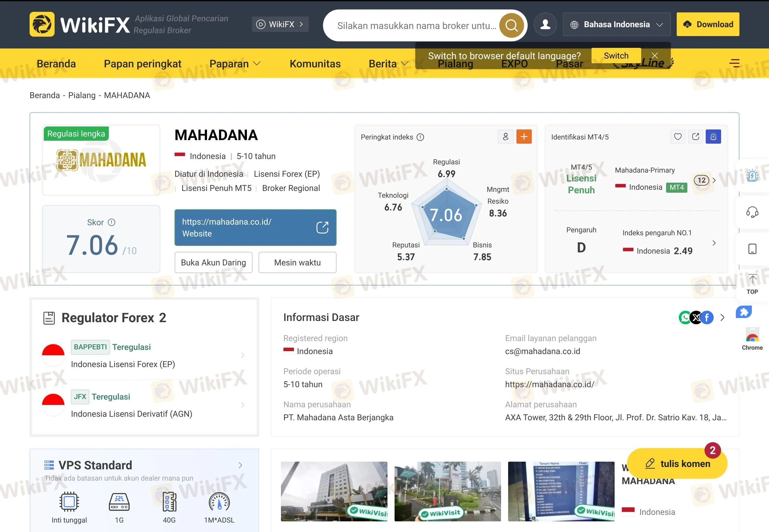This screenshot has width=769, height=532.
Task: Click the Mahadana-Primary server name
Action: [644, 170]
